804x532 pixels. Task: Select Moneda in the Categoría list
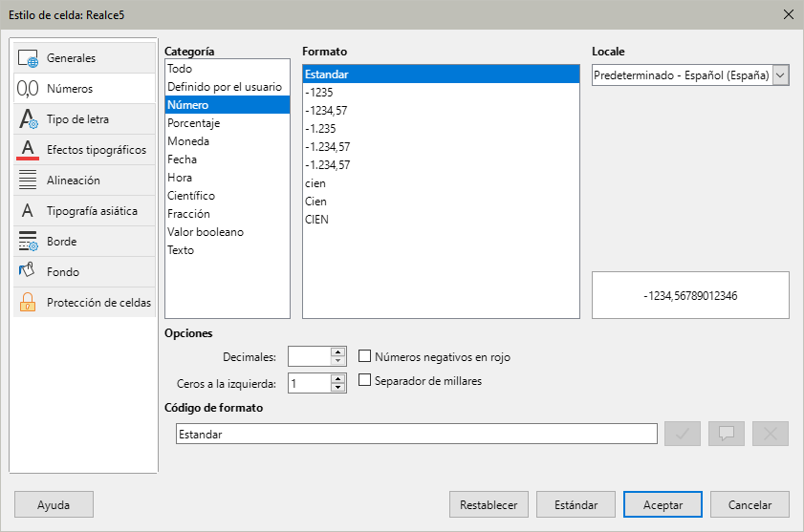(188, 141)
